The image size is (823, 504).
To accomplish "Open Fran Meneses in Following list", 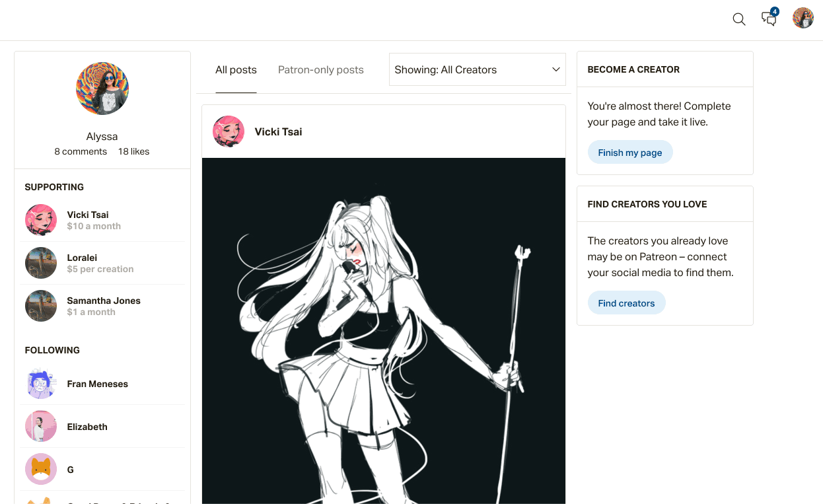I will pos(98,384).
